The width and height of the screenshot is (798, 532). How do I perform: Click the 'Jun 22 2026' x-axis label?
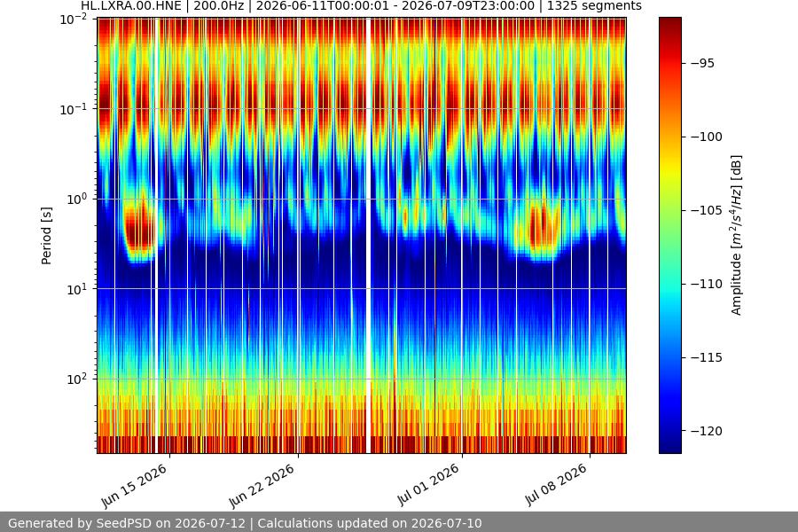point(262,486)
